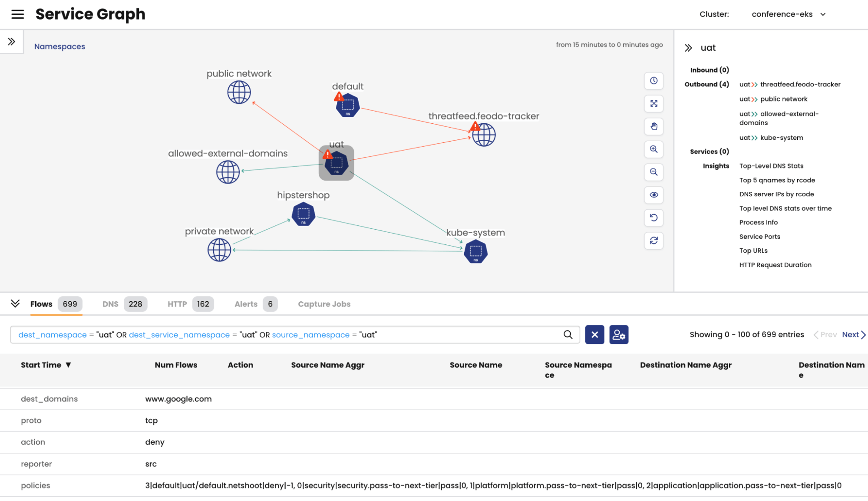Viewport: 868px width, 501px height.
Task: Collapse the uat details panel
Action: [x=688, y=48]
